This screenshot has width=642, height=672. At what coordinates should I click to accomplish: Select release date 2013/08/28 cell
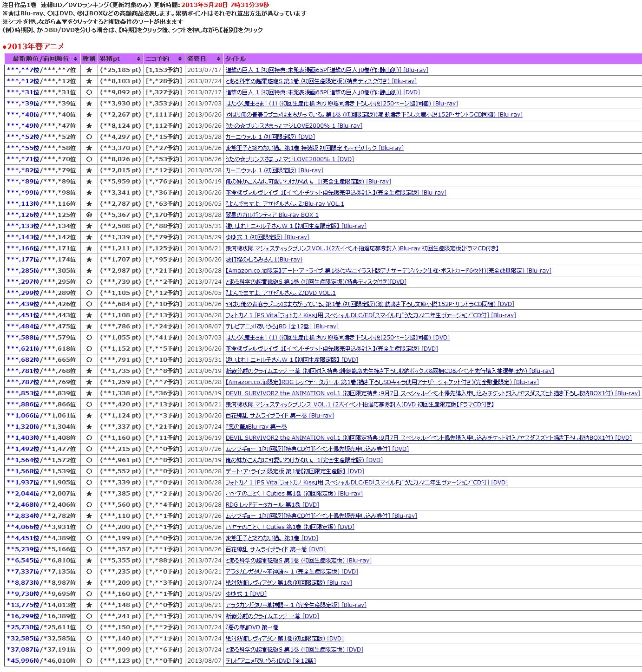tap(204, 215)
